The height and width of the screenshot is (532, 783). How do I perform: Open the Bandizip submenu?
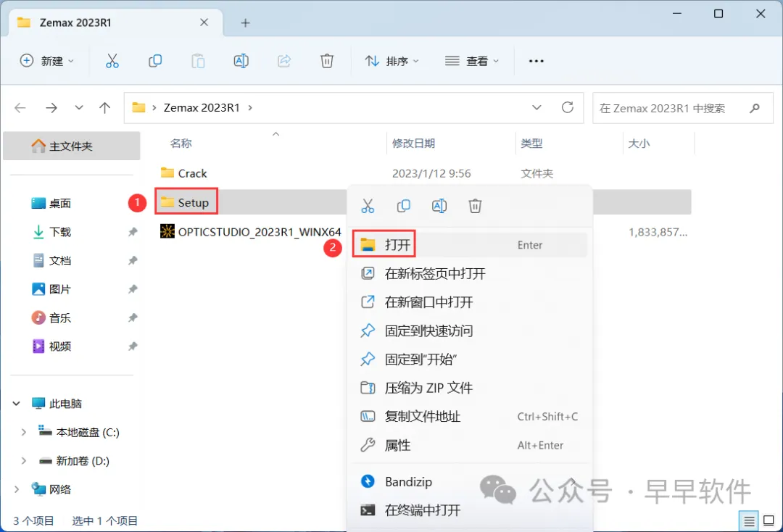(x=469, y=481)
